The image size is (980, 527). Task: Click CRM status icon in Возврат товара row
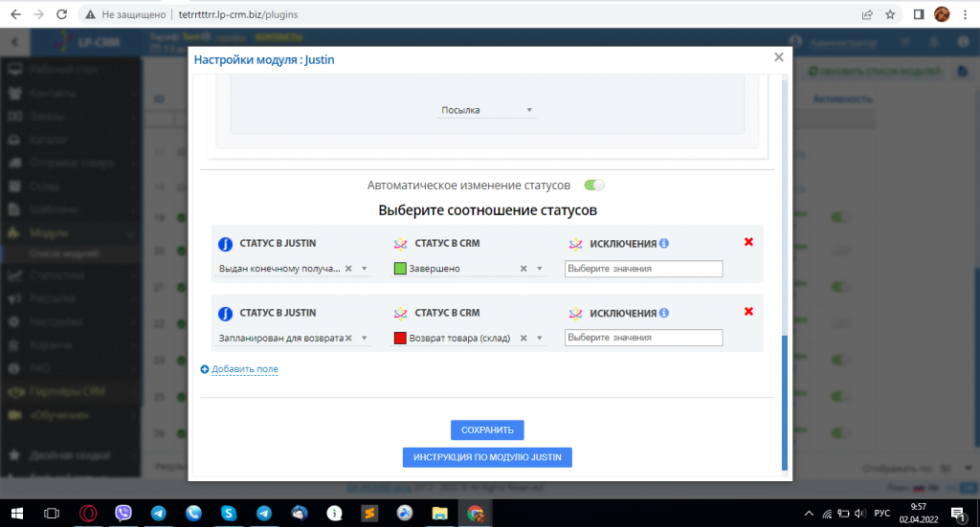click(x=401, y=313)
